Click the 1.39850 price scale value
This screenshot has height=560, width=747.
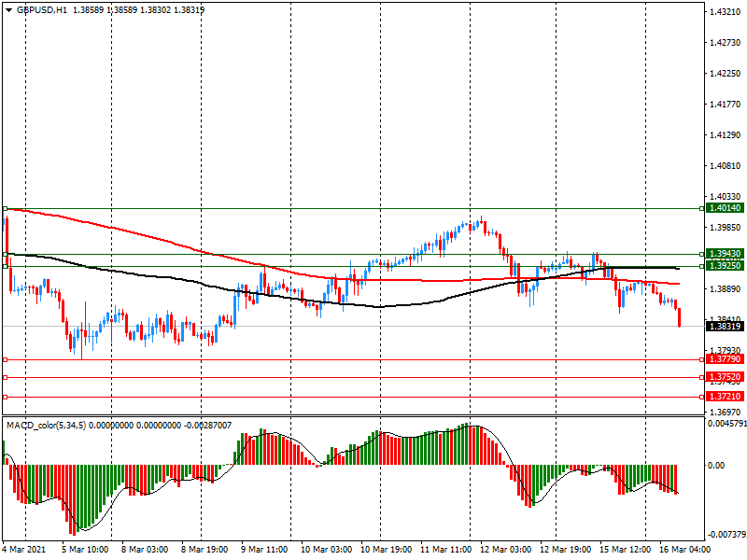click(726, 228)
